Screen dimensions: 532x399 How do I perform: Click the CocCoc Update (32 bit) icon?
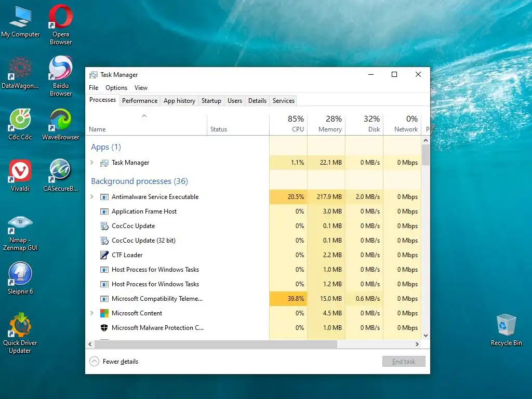[x=104, y=241]
